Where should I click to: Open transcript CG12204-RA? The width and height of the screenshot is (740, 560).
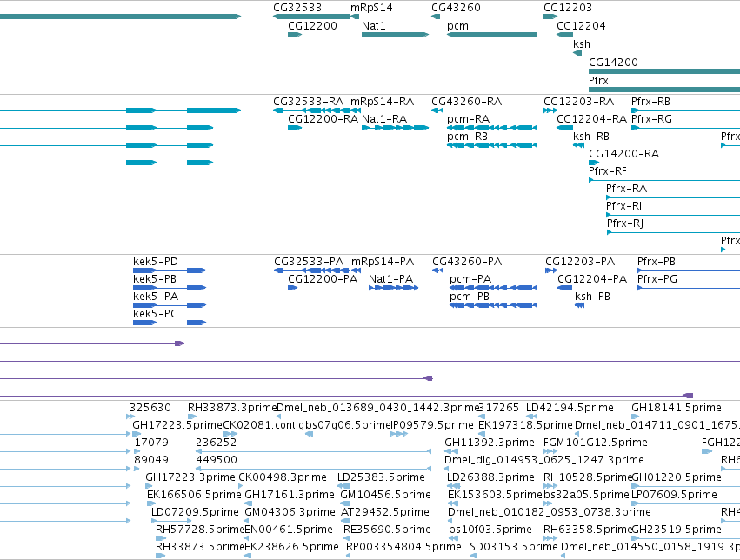[x=592, y=119]
